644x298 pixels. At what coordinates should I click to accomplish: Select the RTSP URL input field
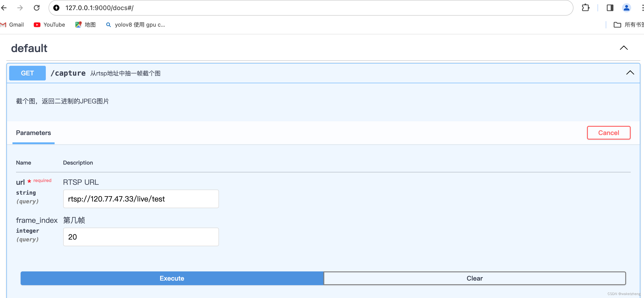click(x=141, y=199)
